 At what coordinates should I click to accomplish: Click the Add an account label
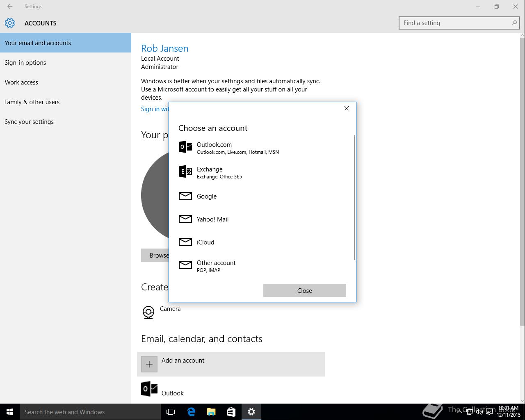click(x=183, y=360)
